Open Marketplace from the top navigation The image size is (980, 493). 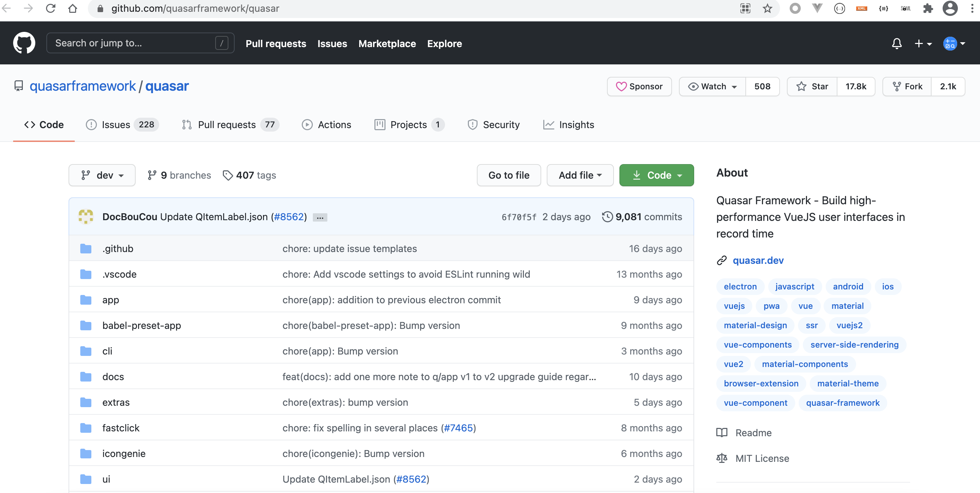(387, 43)
